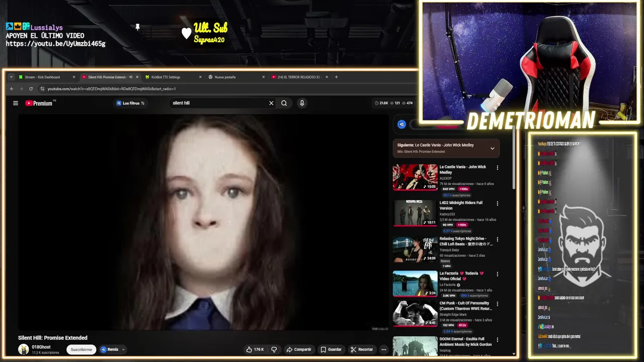The width and height of the screenshot is (644, 362).
Task: Select the Silent Hill: Promise Extended tab
Action: [x=107, y=77]
